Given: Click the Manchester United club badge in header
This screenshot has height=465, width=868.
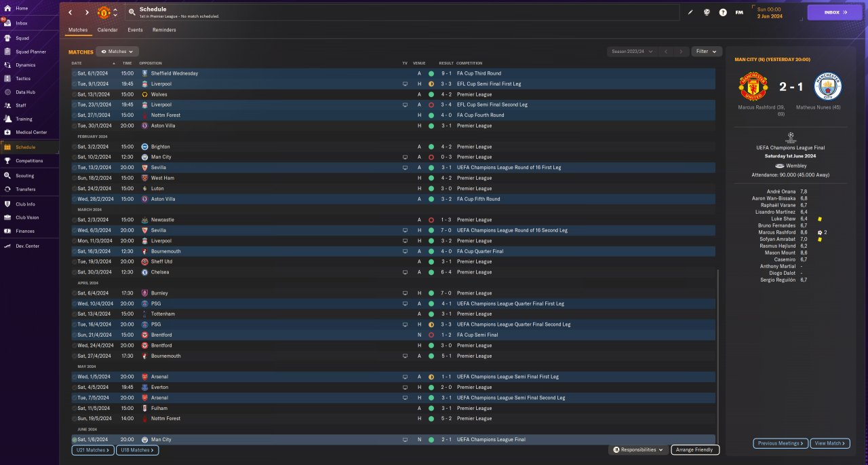Looking at the screenshot, I should point(104,12).
